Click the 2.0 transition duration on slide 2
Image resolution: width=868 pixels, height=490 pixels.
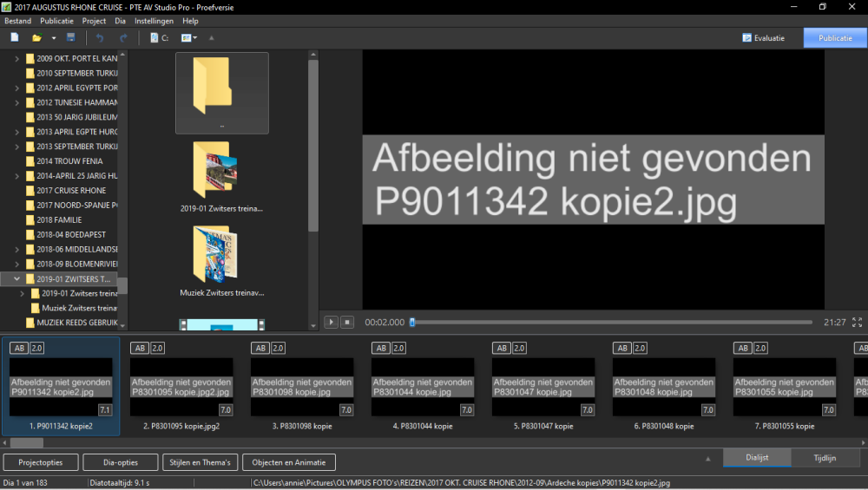point(157,348)
